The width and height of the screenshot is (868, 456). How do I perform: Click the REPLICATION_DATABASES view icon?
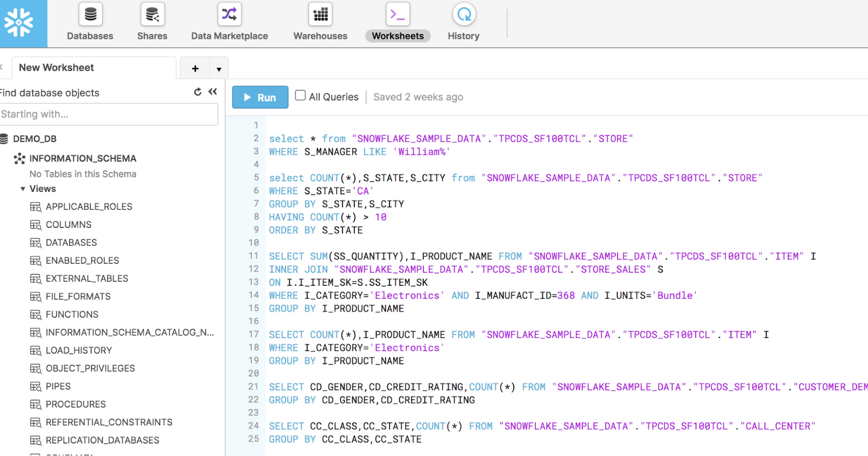tap(36, 440)
